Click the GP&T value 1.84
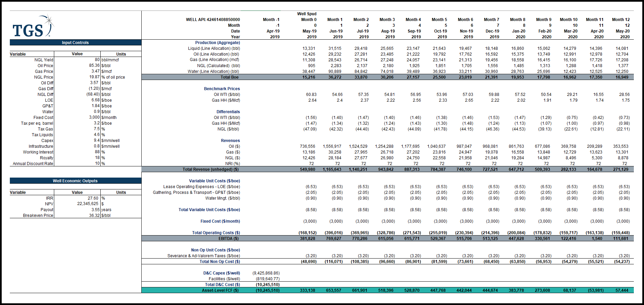 coord(95,106)
